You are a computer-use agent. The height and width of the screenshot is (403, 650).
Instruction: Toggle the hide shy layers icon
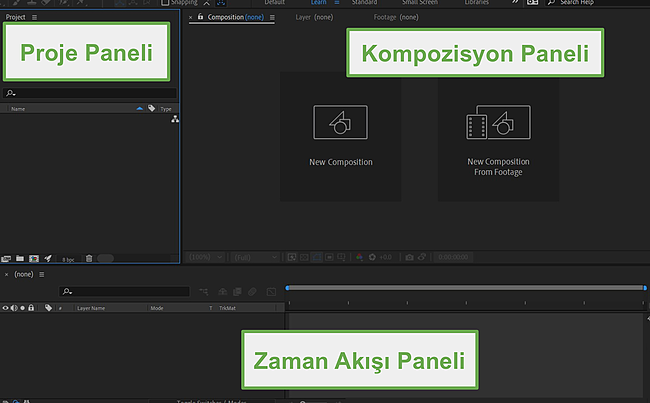click(223, 292)
